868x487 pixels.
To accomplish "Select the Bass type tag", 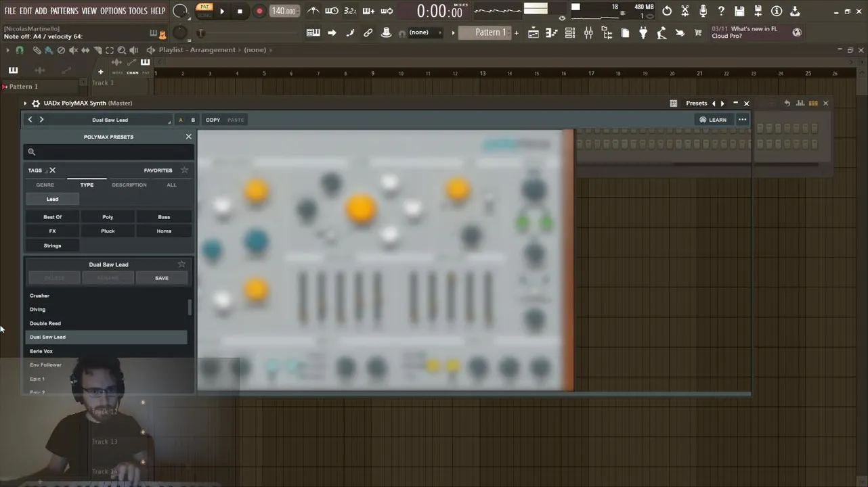I will pyautogui.click(x=164, y=217).
